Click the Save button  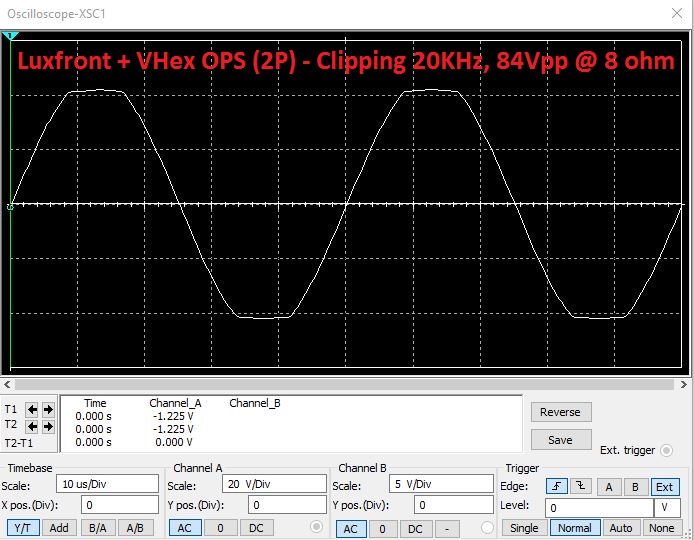[x=561, y=440]
